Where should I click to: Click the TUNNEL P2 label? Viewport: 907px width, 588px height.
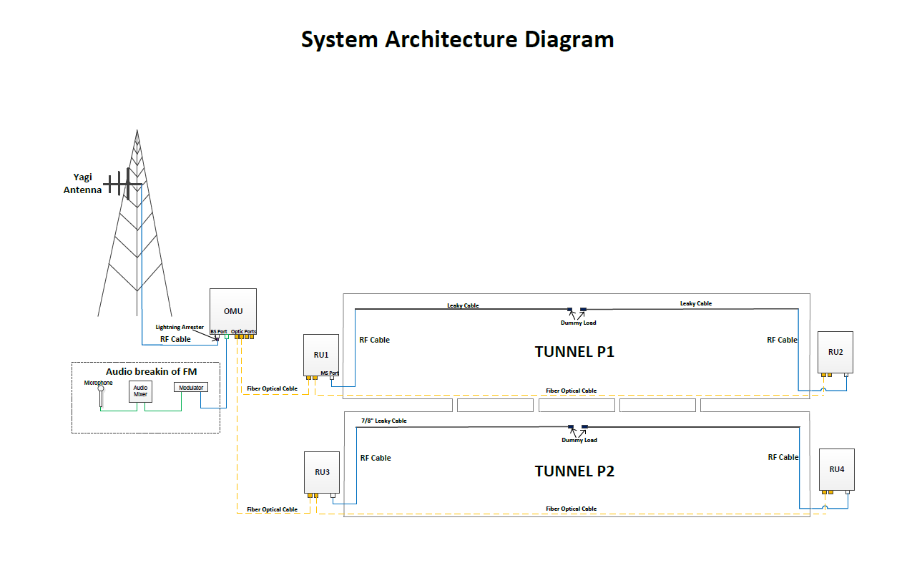point(574,471)
